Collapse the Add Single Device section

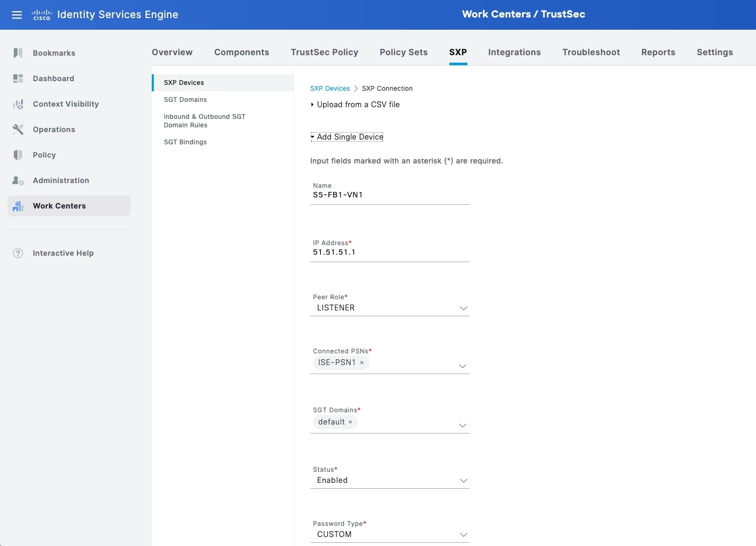(x=347, y=137)
